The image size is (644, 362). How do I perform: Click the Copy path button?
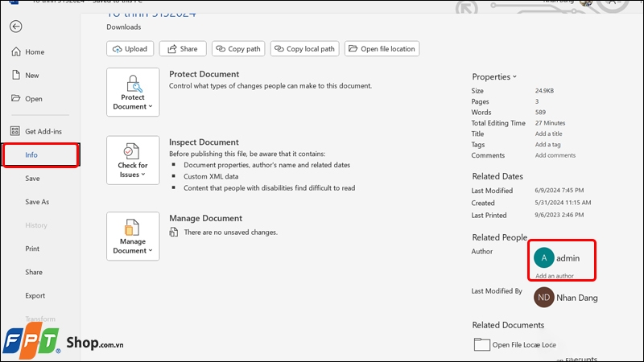click(238, 49)
